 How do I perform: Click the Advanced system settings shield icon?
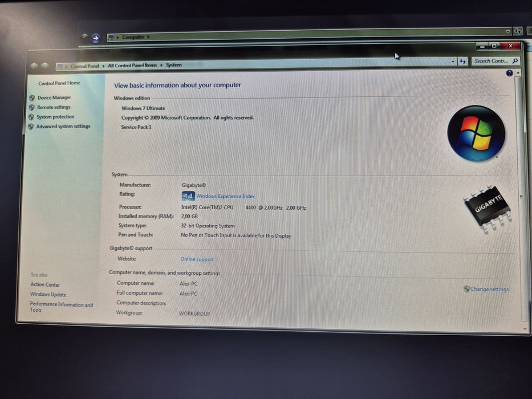pos(31,127)
